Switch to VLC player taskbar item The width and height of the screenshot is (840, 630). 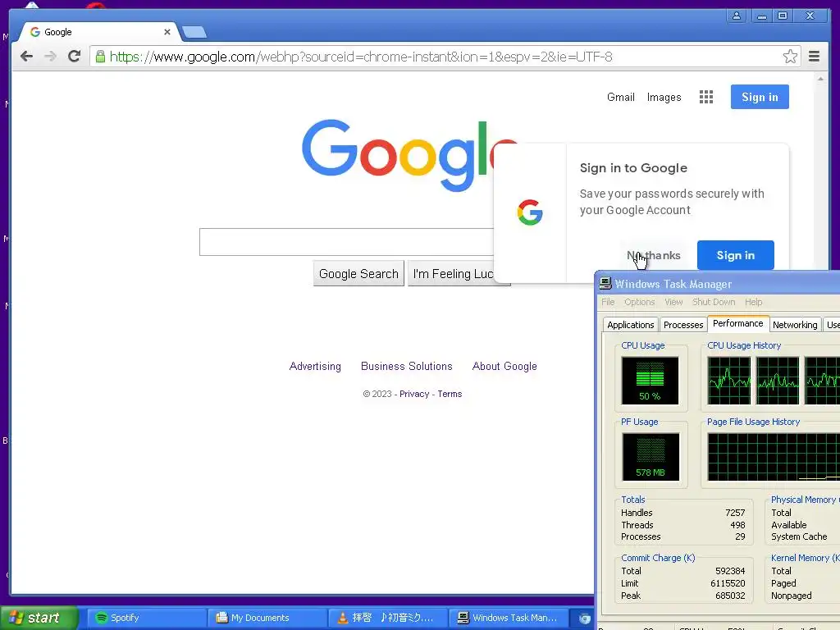tap(387, 618)
